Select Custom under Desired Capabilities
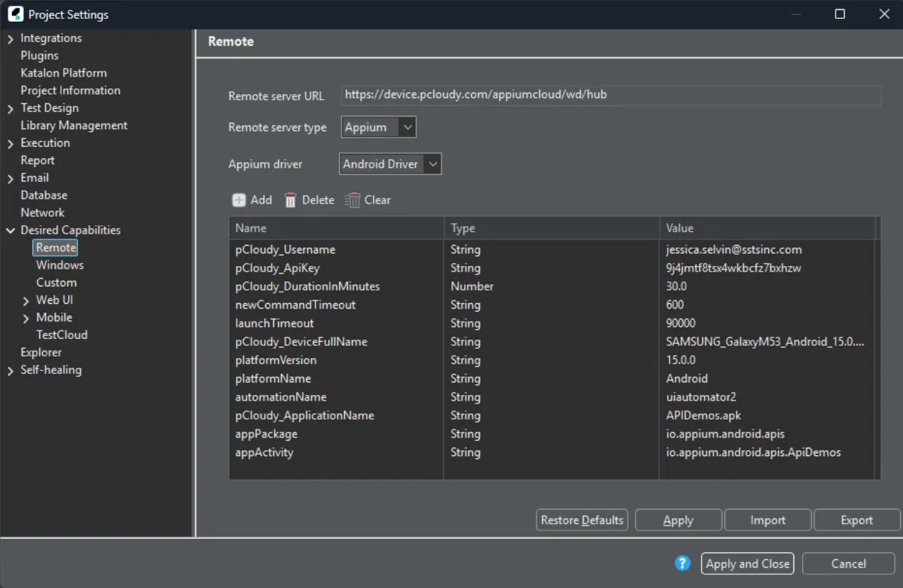The height and width of the screenshot is (588, 903). 56,283
